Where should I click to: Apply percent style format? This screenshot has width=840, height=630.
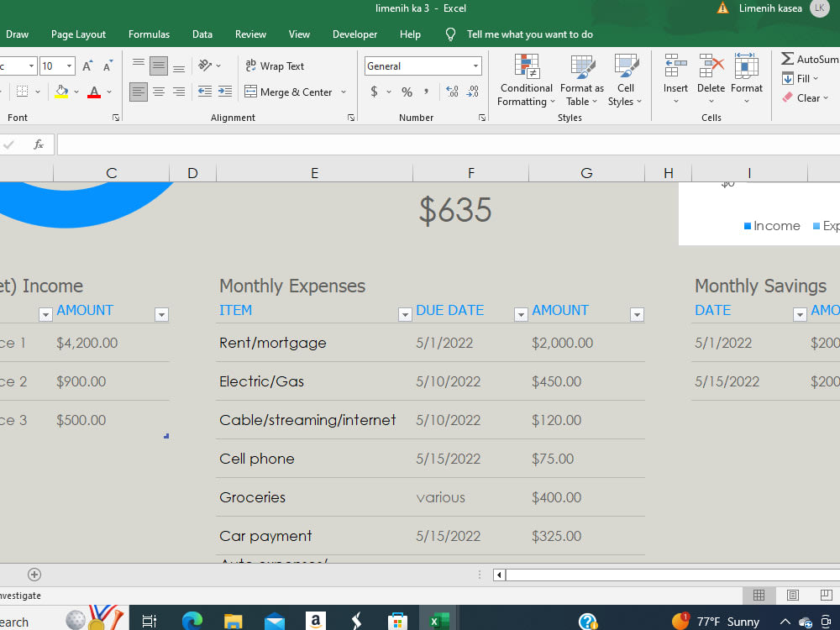tap(407, 92)
